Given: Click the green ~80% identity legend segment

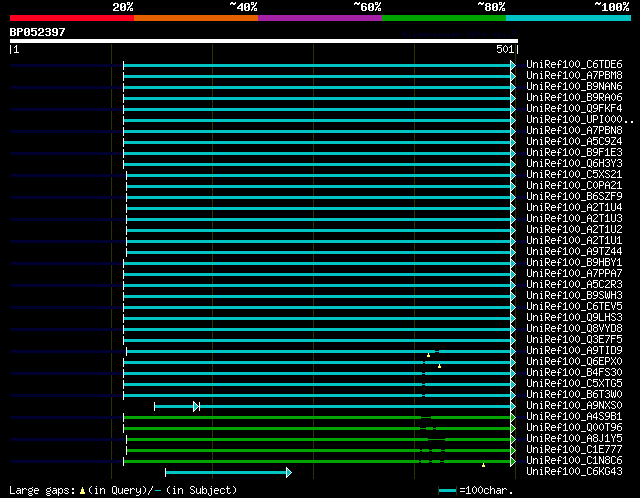Looking at the screenshot, I should point(444,18).
